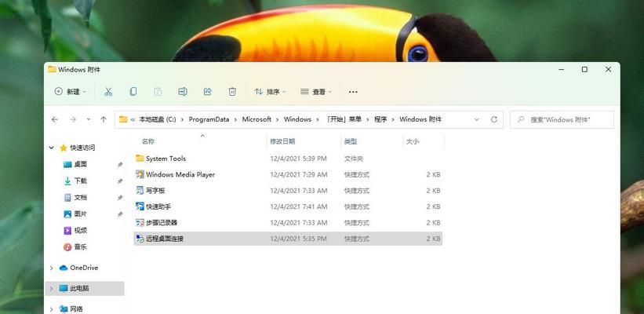
Task: Click date 12/4/2021 7:29 AM cell
Action: [299, 175]
